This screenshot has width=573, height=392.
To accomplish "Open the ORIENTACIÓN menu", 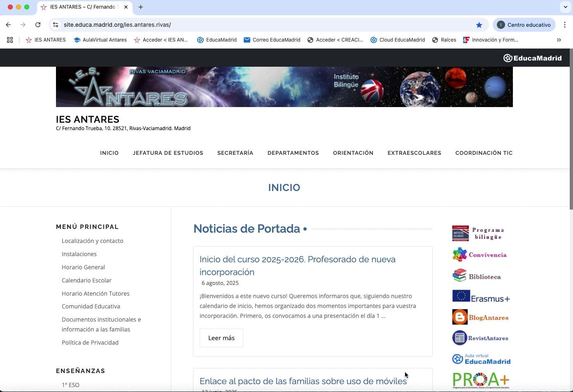I will click(353, 153).
